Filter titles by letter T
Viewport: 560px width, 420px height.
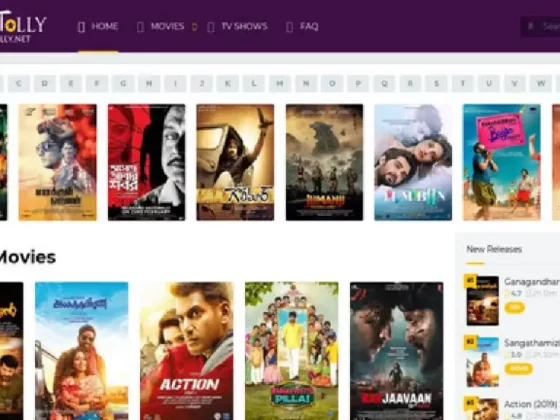pos(463,84)
